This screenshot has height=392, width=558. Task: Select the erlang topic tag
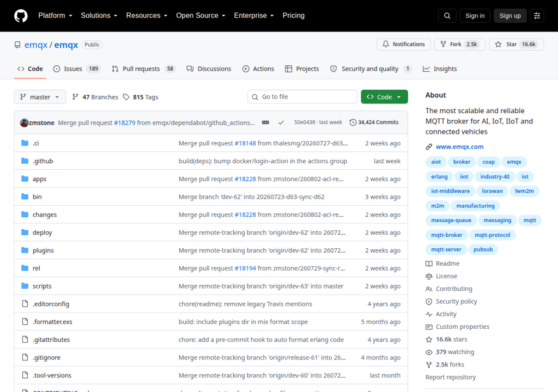439,176
